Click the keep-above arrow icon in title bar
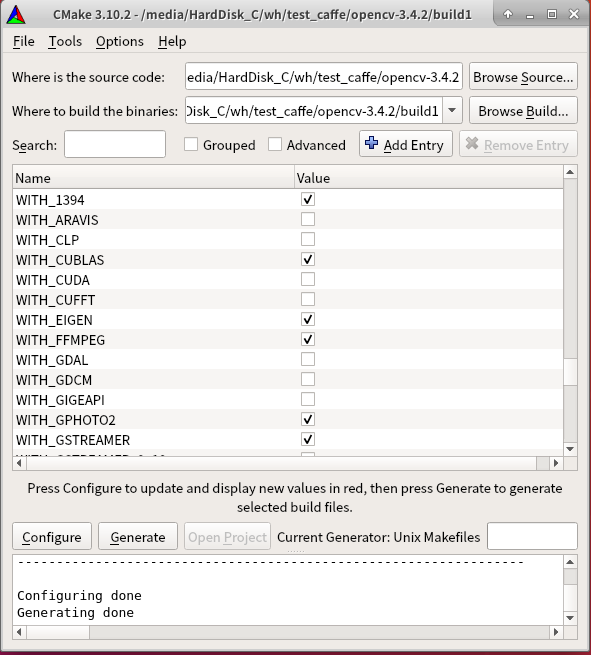The height and width of the screenshot is (655, 591). 508,14
